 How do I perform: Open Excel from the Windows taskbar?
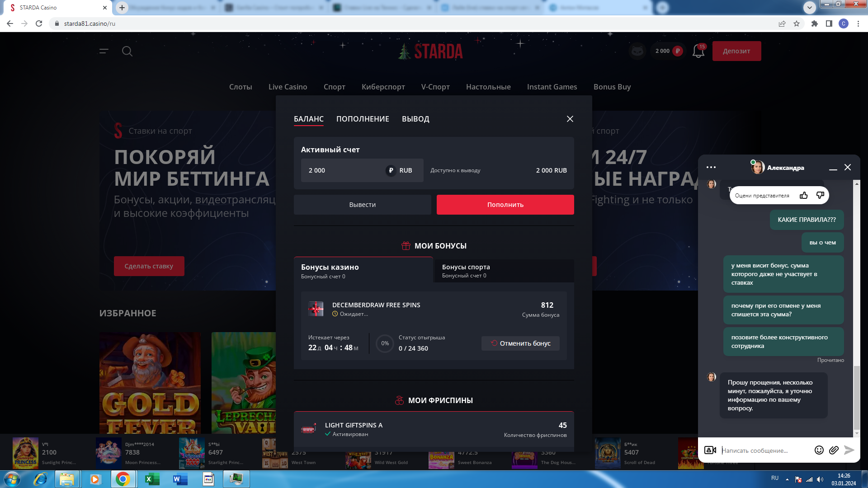tap(151, 479)
